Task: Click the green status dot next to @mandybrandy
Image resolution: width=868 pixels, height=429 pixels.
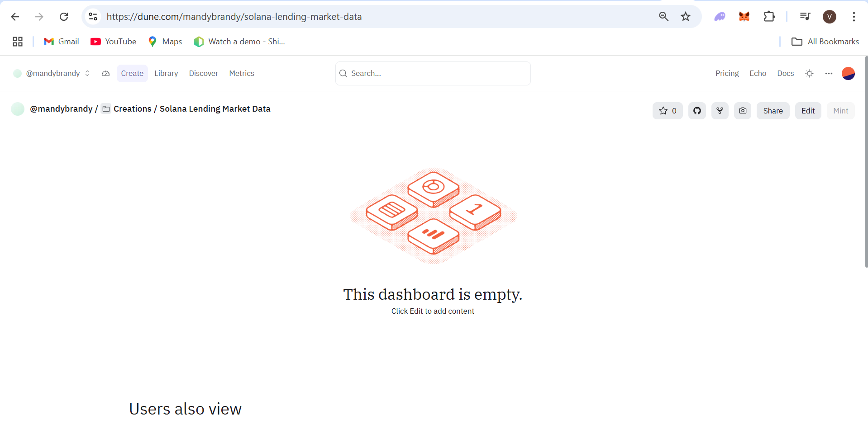Action: point(17,73)
